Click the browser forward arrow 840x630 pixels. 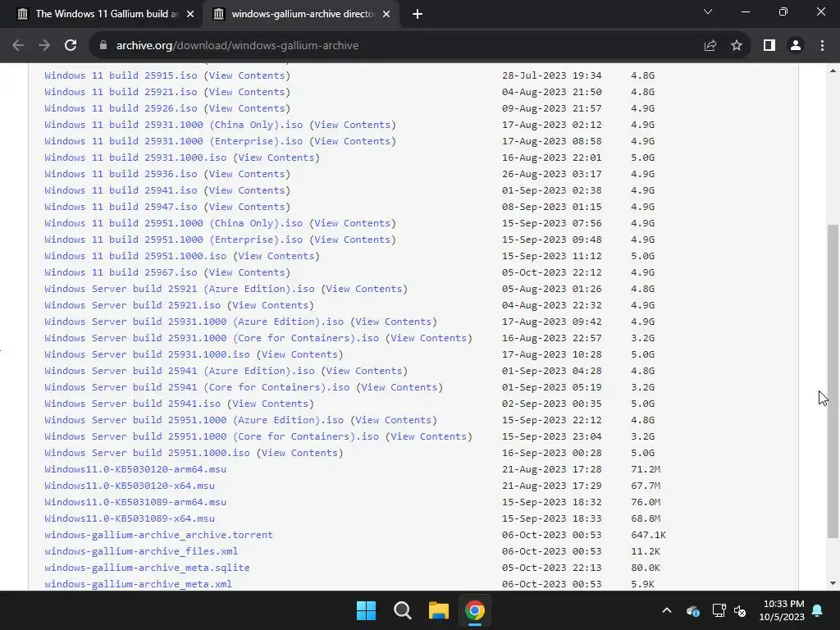[44, 46]
